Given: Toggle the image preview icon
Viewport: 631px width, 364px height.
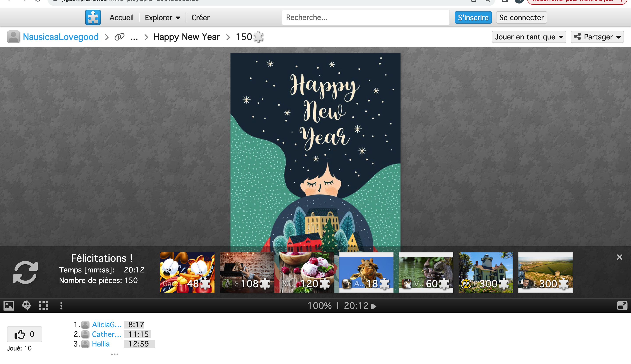Looking at the screenshot, I should point(9,306).
